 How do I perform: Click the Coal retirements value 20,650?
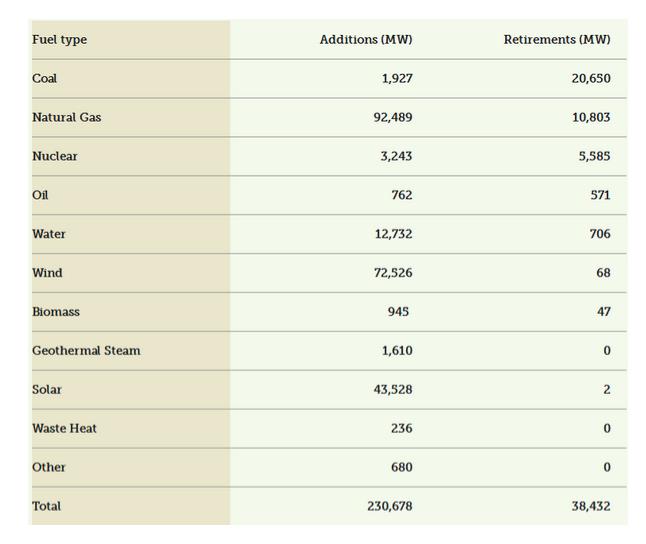(591, 79)
